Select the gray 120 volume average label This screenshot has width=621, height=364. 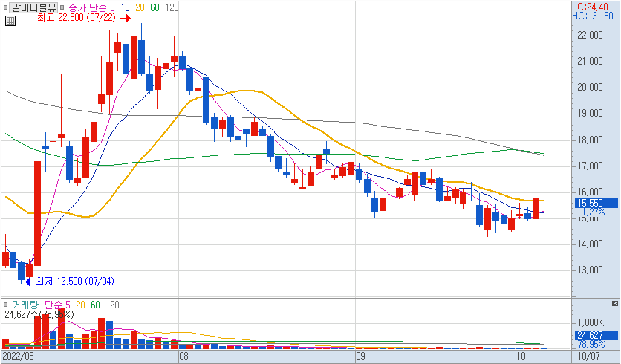(112, 305)
